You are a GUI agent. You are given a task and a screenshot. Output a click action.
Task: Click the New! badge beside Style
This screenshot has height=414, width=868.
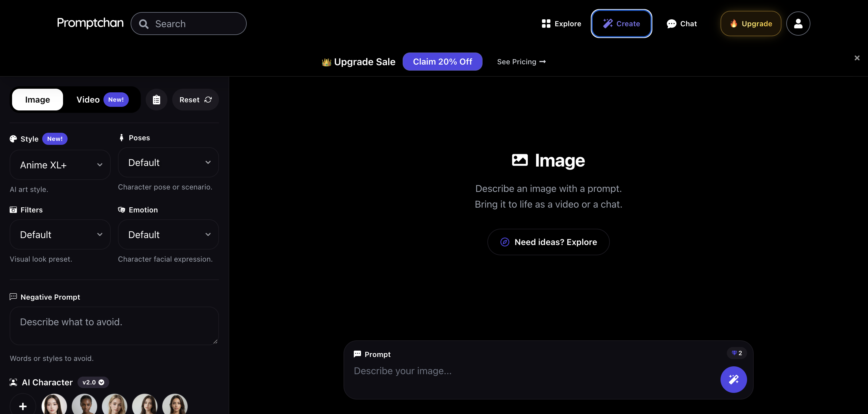[x=55, y=139]
